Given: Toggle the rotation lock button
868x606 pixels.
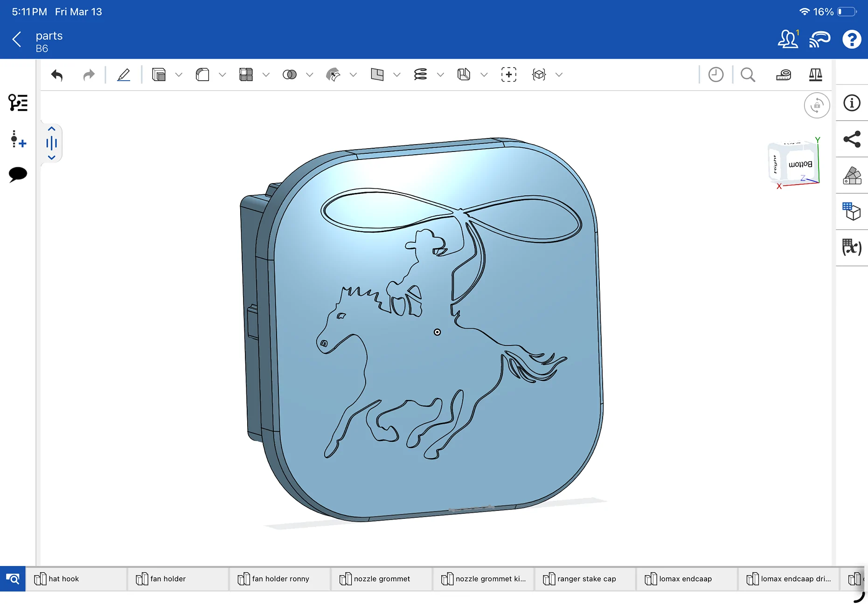Looking at the screenshot, I should [x=817, y=105].
